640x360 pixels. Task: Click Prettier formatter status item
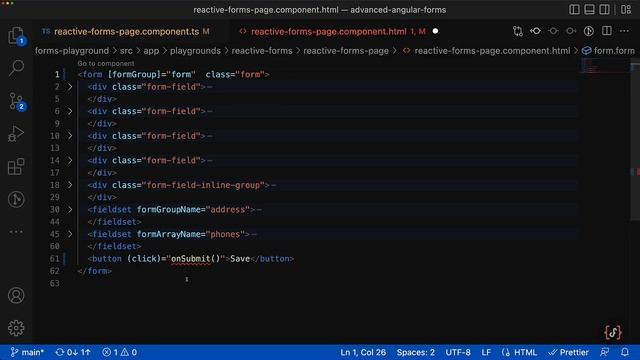click(569, 352)
